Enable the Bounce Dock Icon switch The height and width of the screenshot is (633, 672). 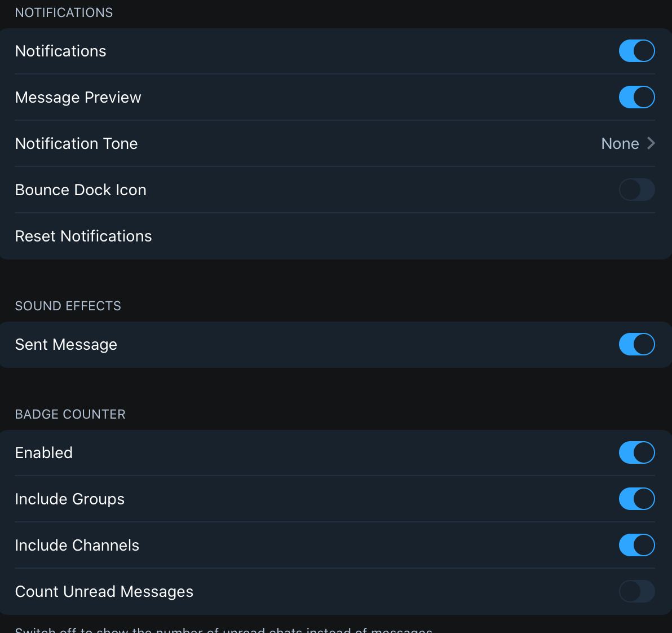pos(636,190)
